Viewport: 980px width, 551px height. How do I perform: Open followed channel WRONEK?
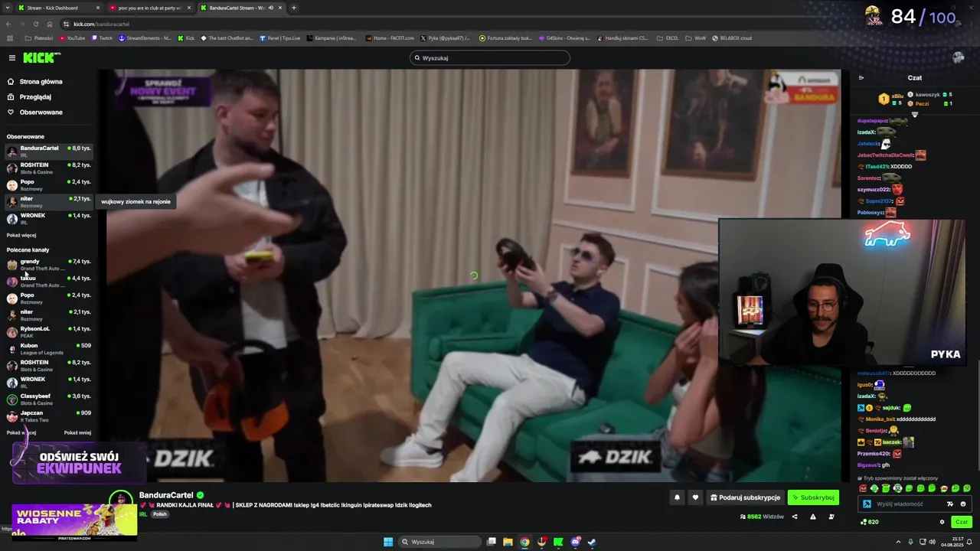48,218
